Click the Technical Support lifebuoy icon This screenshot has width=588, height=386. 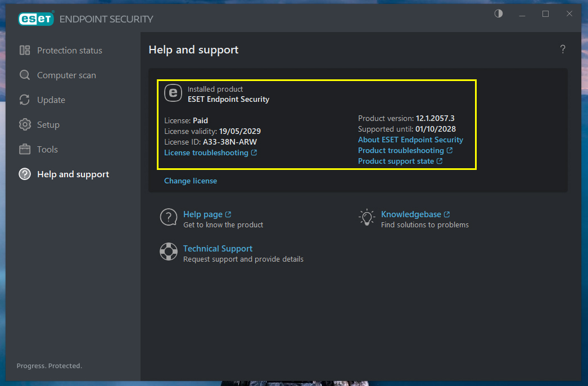point(169,252)
